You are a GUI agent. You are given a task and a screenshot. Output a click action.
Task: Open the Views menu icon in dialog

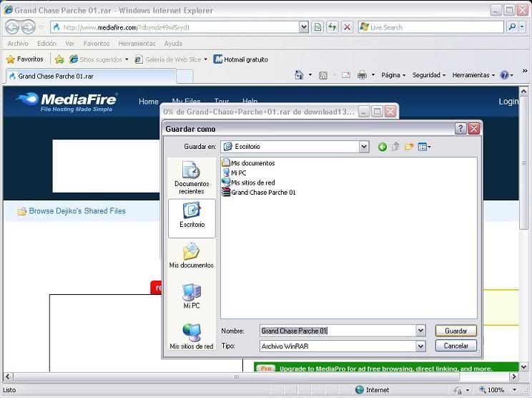[x=423, y=147]
